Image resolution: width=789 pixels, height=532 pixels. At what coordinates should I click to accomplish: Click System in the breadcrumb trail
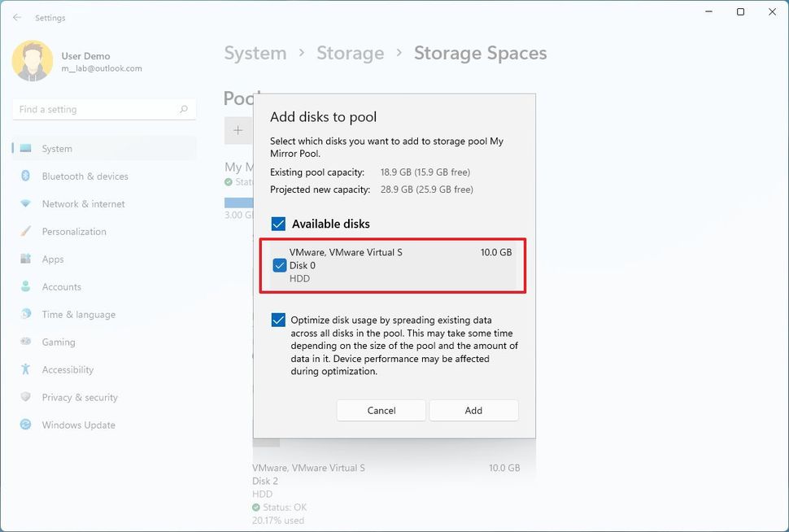[255, 53]
